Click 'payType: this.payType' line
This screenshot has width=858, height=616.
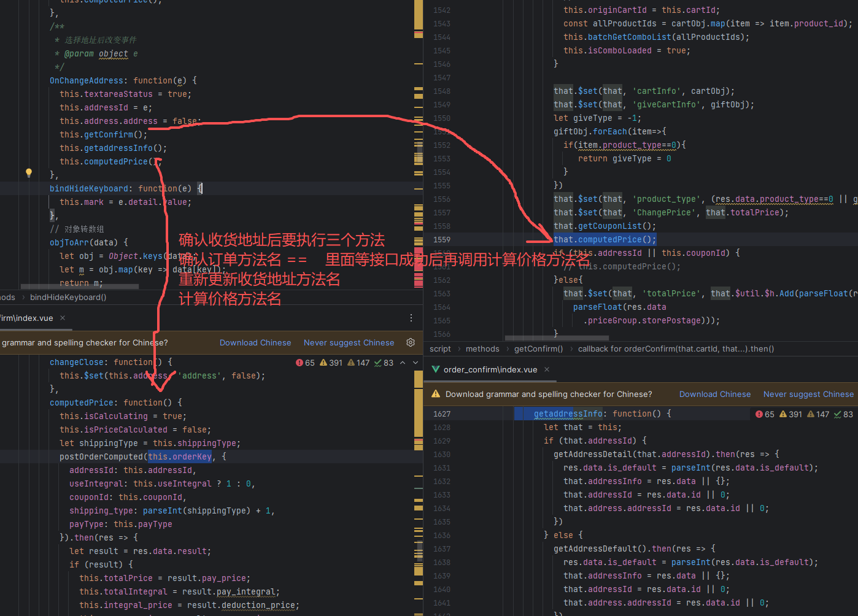click(121, 524)
